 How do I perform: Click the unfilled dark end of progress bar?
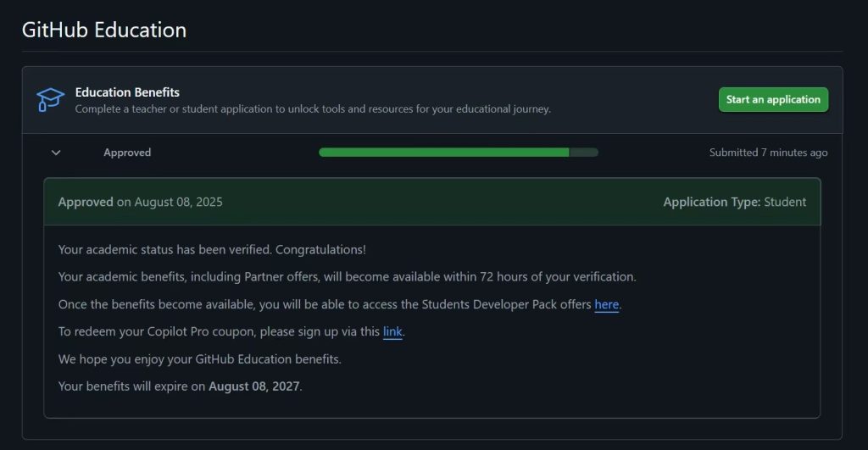click(583, 153)
